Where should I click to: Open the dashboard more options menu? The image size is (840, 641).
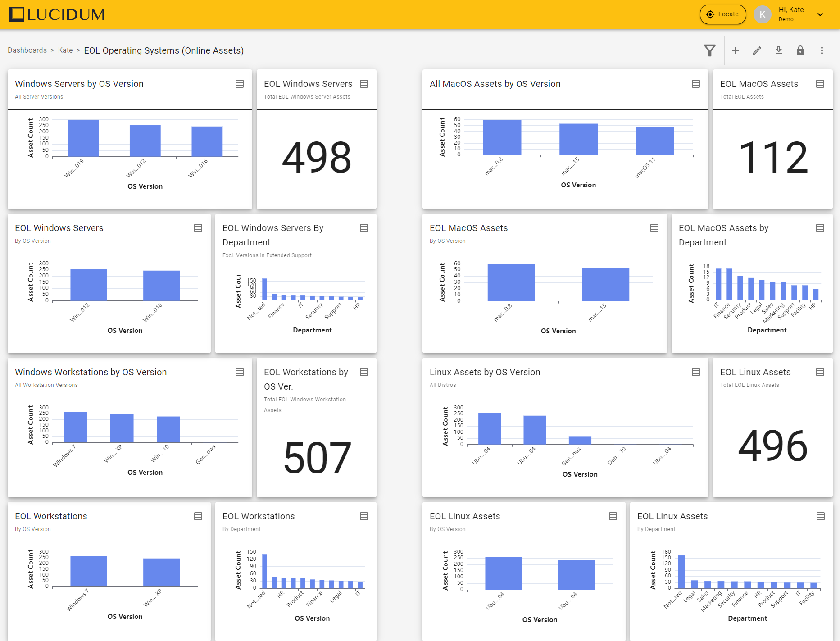point(822,50)
